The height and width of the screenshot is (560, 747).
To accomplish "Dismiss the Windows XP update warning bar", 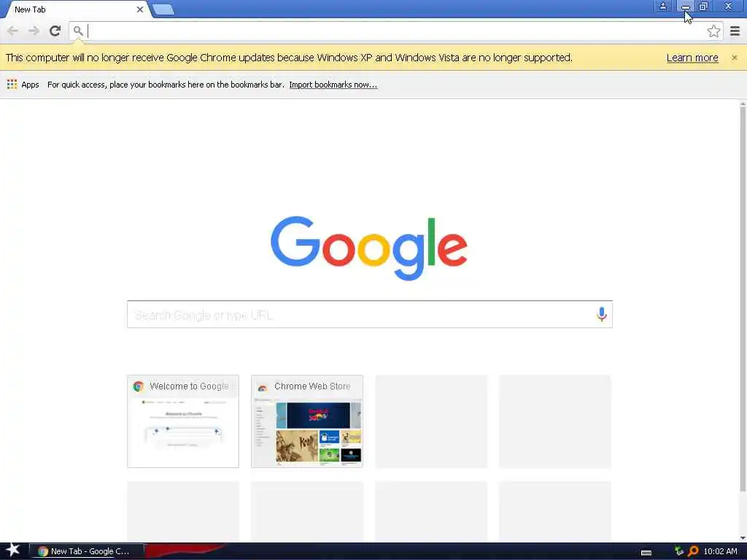I will [x=734, y=58].
